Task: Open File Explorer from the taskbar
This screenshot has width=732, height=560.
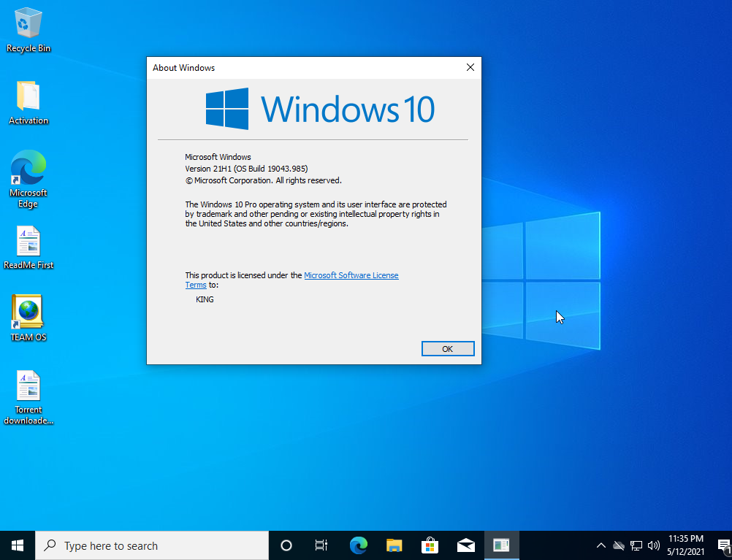Action: click(394, 545)
